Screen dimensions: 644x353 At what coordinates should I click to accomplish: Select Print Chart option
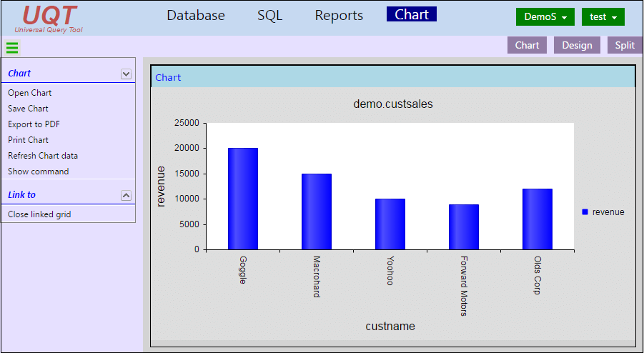pos(28,140)
